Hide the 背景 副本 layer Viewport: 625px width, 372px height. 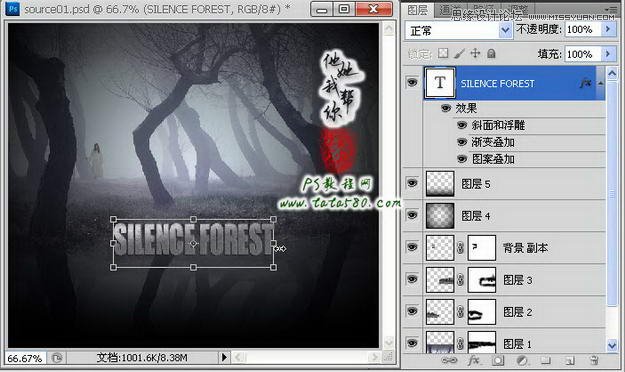413,247
